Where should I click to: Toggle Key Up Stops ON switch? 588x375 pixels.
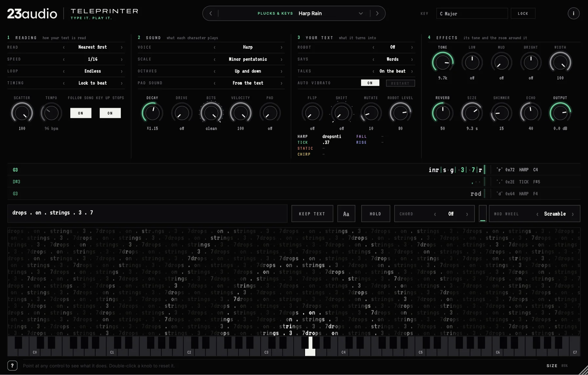110,113
